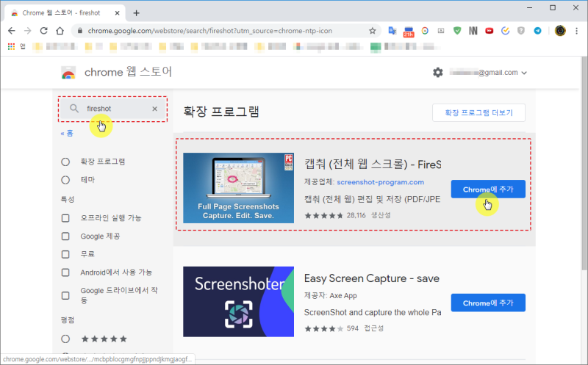Reload the current page

coord(44,31)
